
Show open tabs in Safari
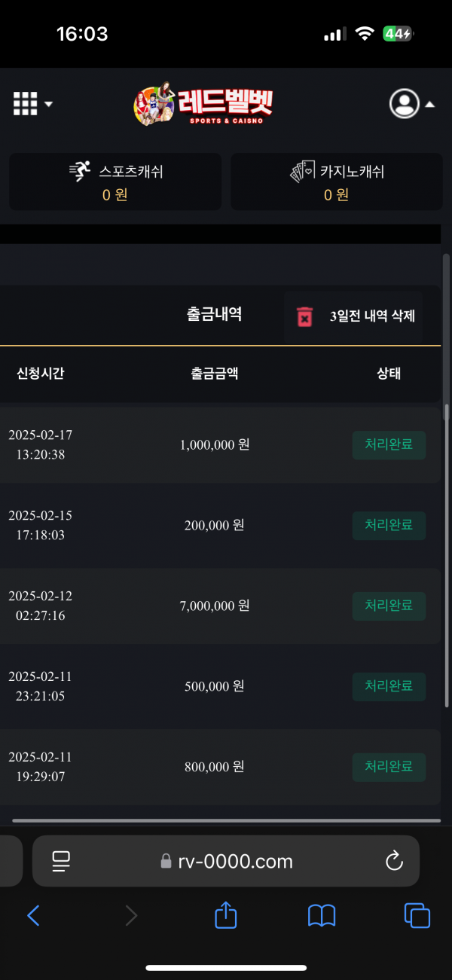(417, 915)
